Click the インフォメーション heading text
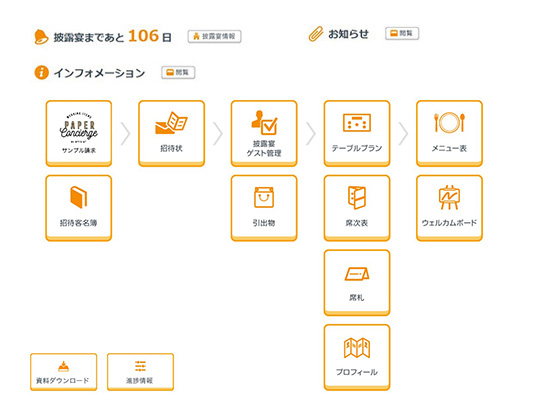 [99, 73]
